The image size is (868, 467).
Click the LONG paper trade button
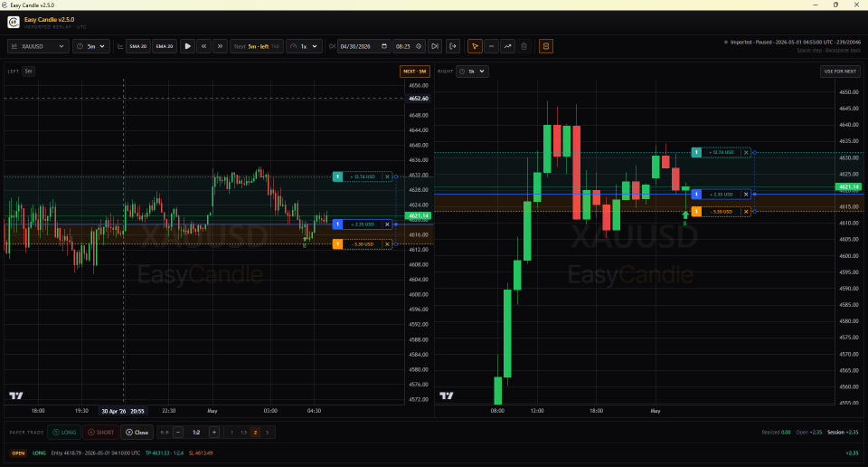click(x=64, y=432)
